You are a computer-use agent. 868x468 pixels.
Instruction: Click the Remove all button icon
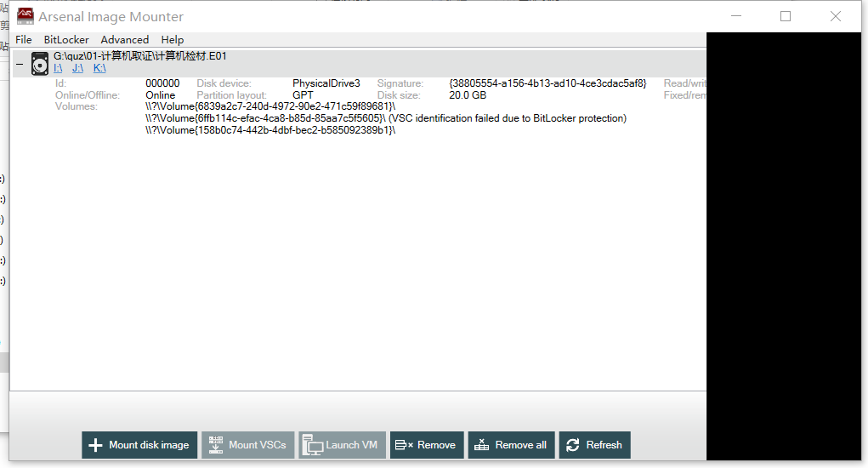tap(482, 445)
